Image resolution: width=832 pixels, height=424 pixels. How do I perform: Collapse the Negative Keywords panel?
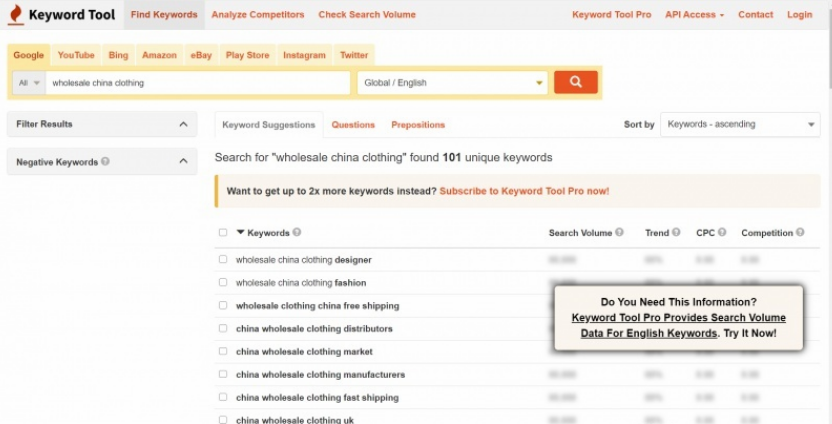click(x=183, y=161)
